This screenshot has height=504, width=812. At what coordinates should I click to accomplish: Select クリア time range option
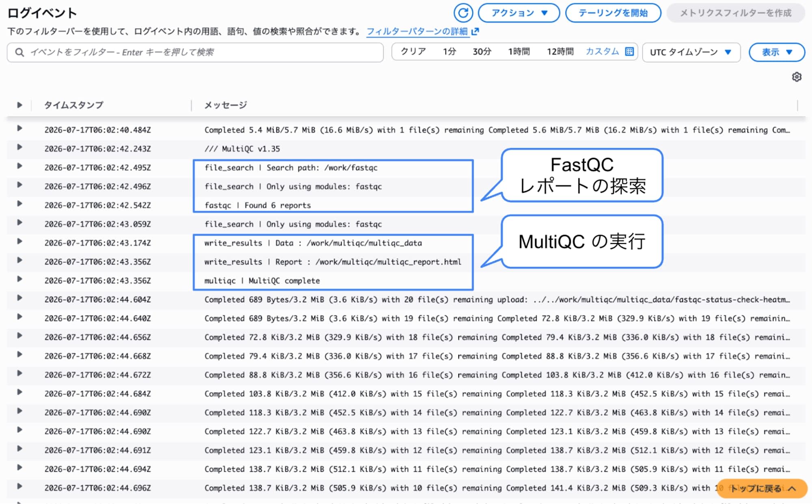pos(413,52)
